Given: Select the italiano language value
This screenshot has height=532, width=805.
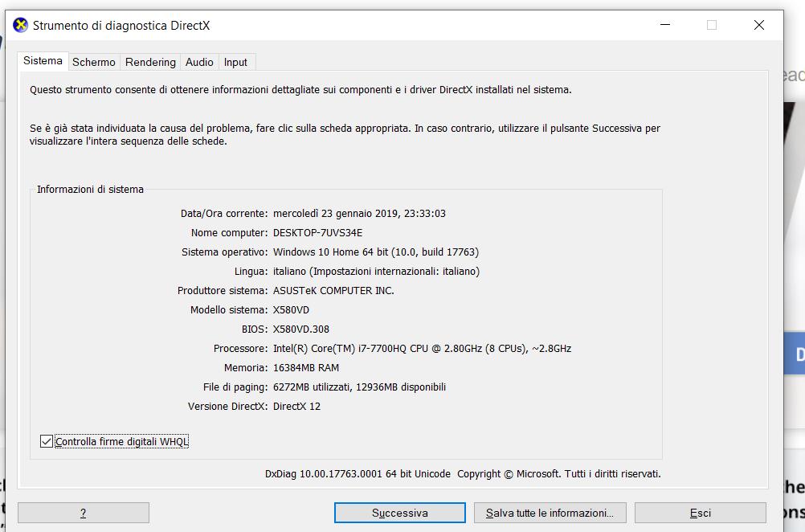Looking at the screenshot, I should 376,271.
